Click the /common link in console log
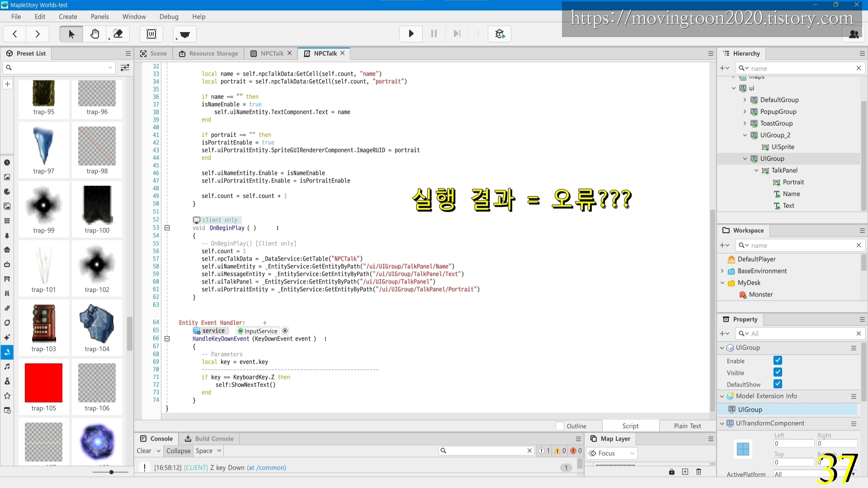This screenshot has height=488, width=868. [x=266, y=468]
